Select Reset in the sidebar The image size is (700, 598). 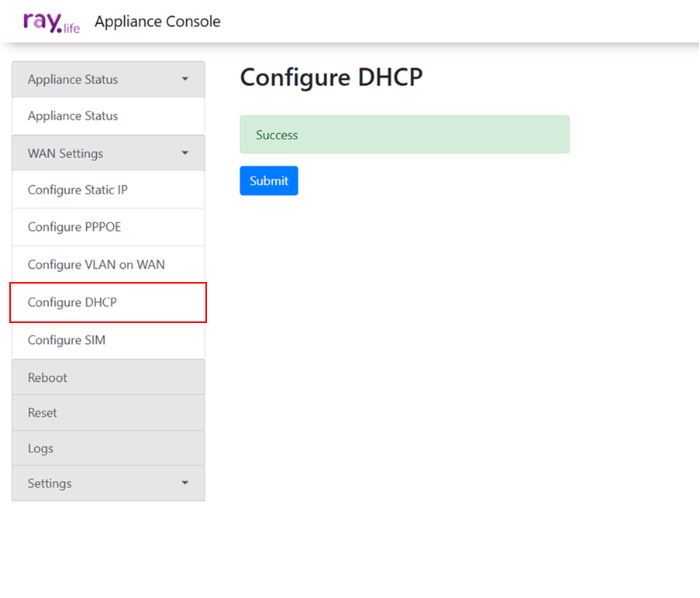pos(43,413)
